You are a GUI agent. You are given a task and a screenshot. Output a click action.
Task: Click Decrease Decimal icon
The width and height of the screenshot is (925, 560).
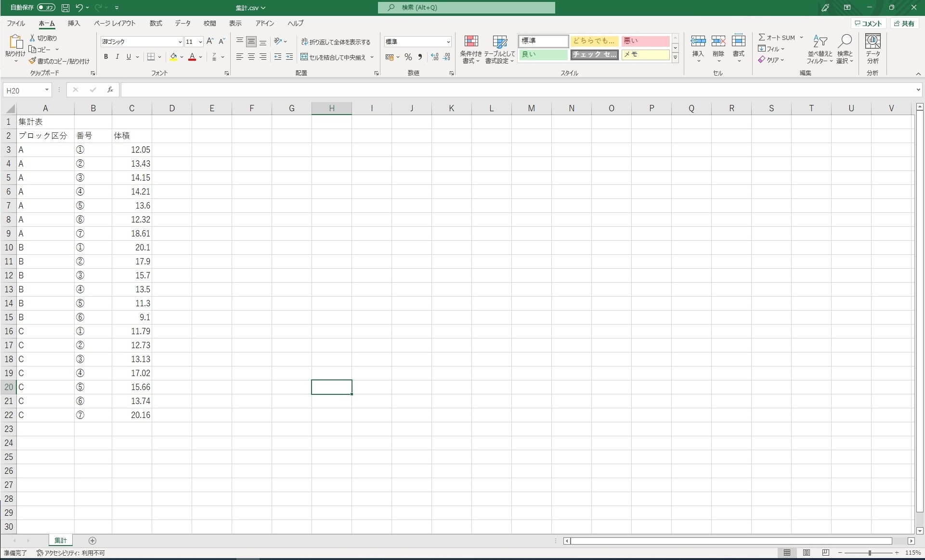tap(446, 57)
